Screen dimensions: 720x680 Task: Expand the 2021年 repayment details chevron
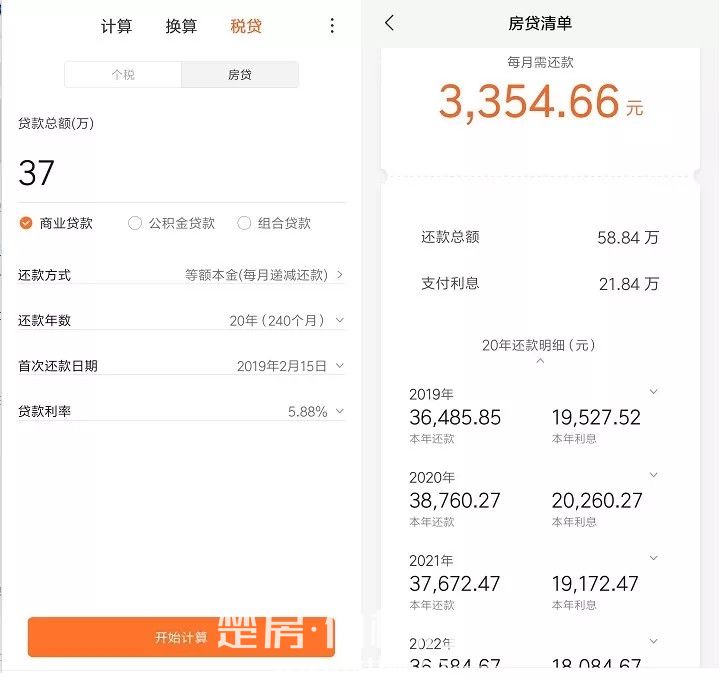coord(654,558)
